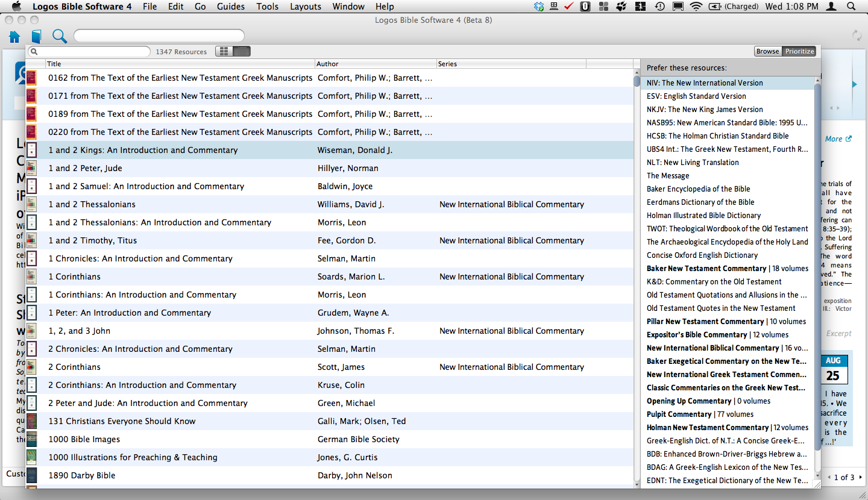The height and width of the screenshot is (500, 868).
Task: Click cover icon for 1 and 2 Kings
Action: [31, 150]
